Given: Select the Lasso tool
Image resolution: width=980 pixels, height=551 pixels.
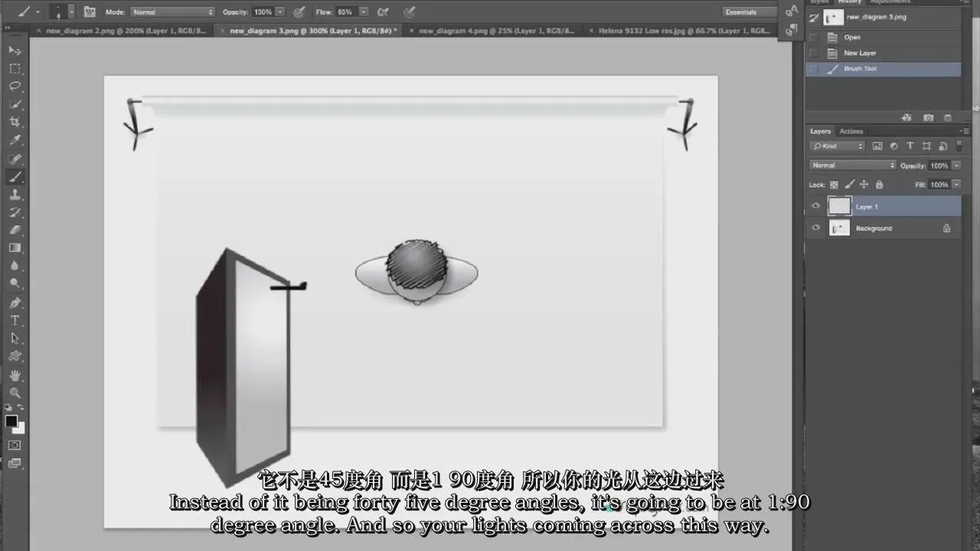Looking at the screenshot, I should pyautogui.click(x=15, y=86).
